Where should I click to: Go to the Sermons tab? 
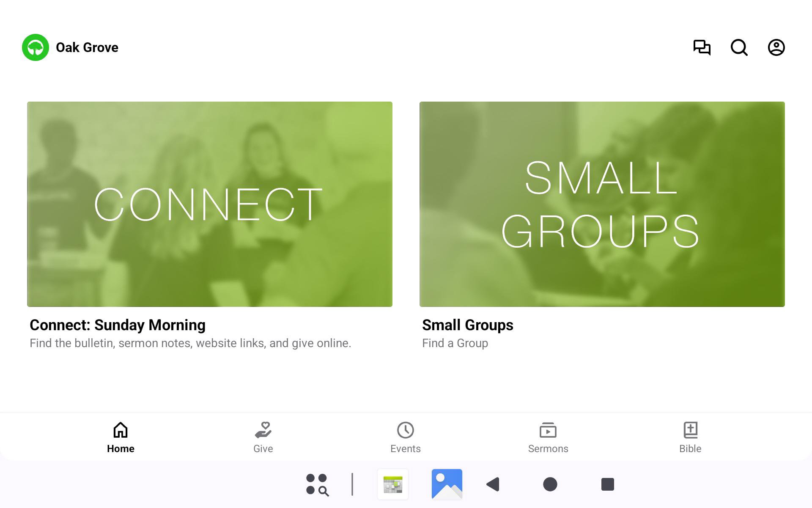[x=548, y=437]
